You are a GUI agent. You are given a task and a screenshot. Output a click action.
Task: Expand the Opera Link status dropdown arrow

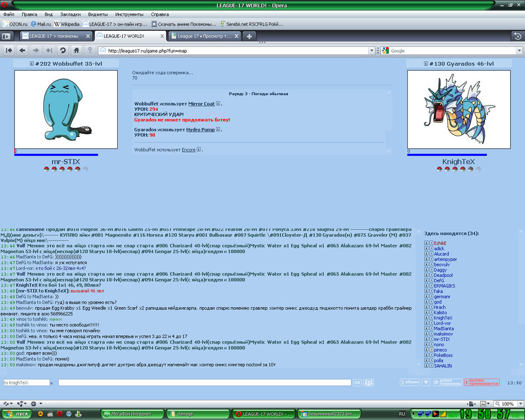(x=11, y=404)
